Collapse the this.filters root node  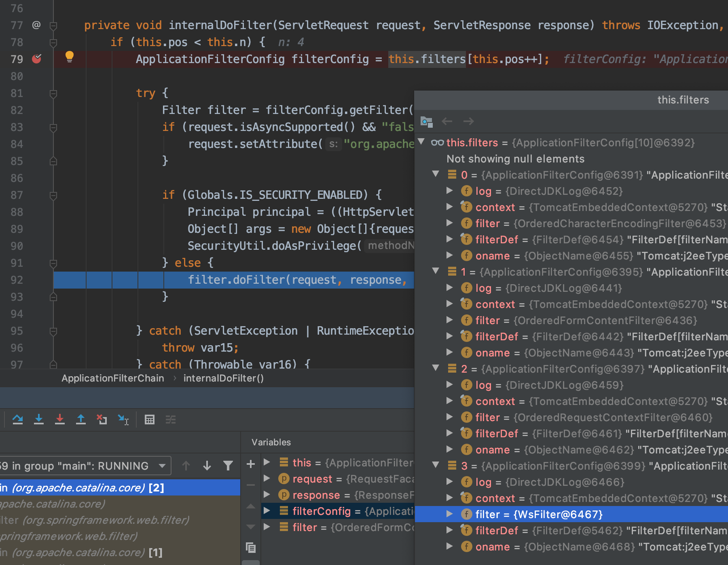click(421, 142)
